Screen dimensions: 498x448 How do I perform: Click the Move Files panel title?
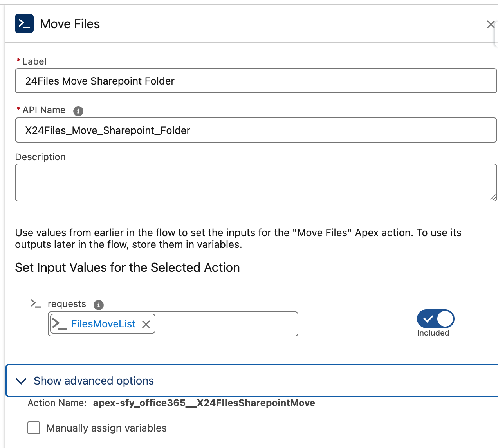[70, 24]
